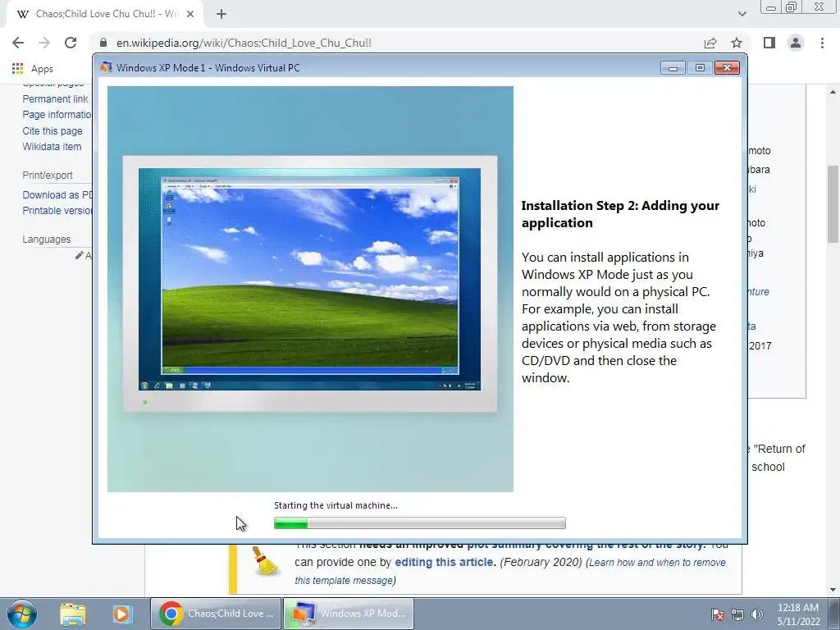
Task: Open Chrome three-dot menu
Action: (x=822, y=43)
